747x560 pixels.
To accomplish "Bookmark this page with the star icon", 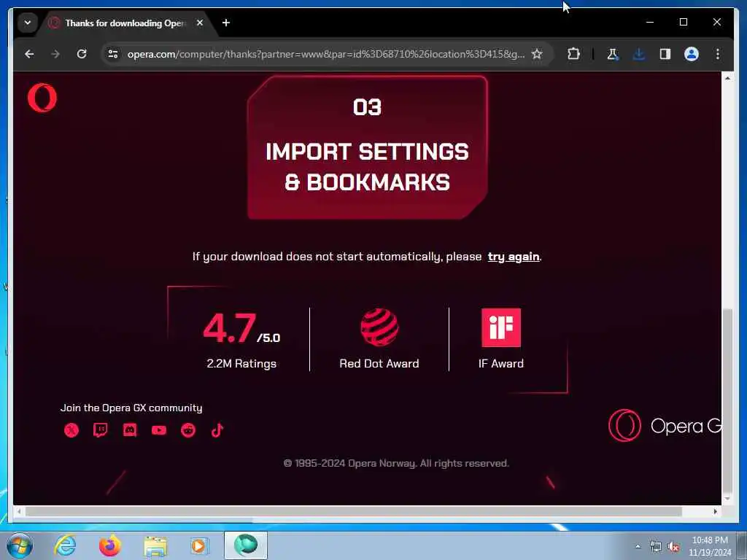I will (537, 54).
